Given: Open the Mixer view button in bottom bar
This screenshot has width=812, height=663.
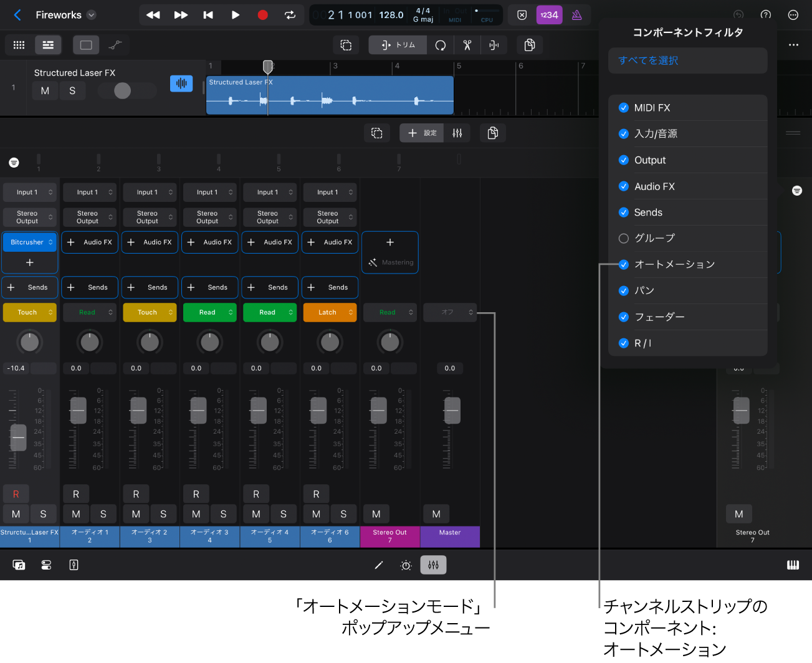Looking at the screenshot, I should pyautogui.click(x=433, y=565).
